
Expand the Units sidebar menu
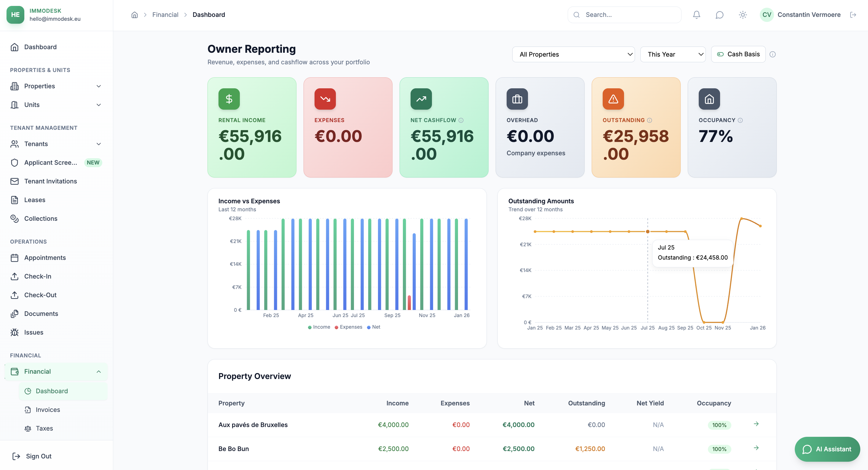click(x=98, y=105)
